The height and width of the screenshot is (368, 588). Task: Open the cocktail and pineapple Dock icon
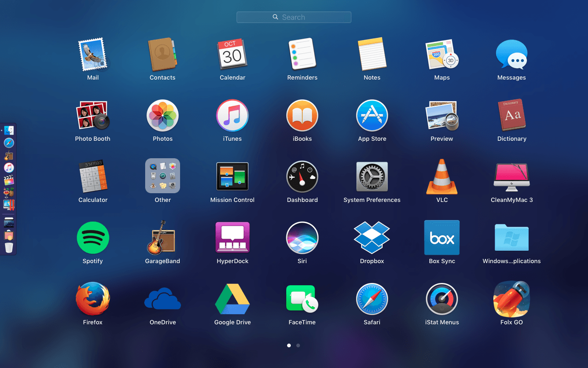[9, 193]
